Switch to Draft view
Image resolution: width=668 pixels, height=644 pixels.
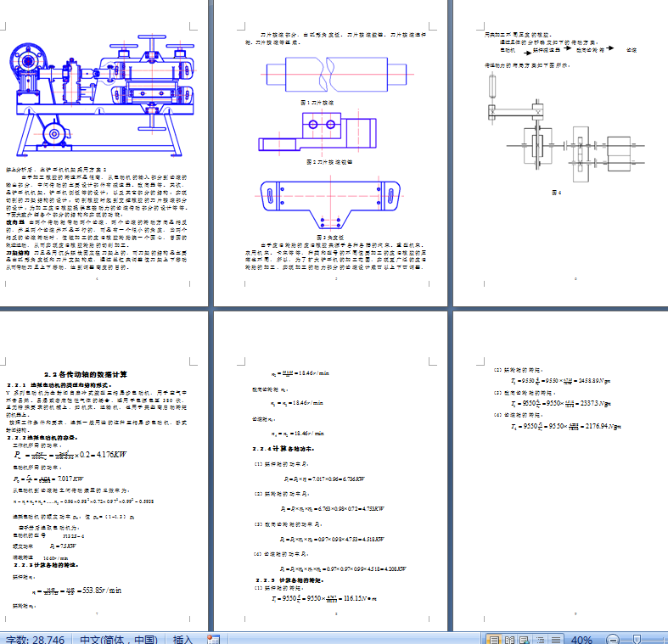pos(555,639)
